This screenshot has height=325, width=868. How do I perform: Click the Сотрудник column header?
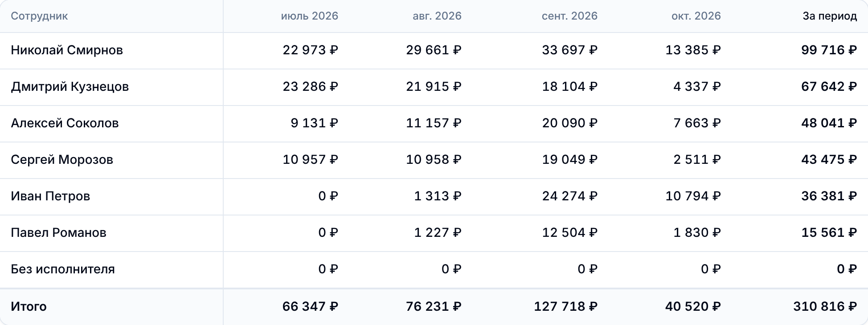point(39,16)
